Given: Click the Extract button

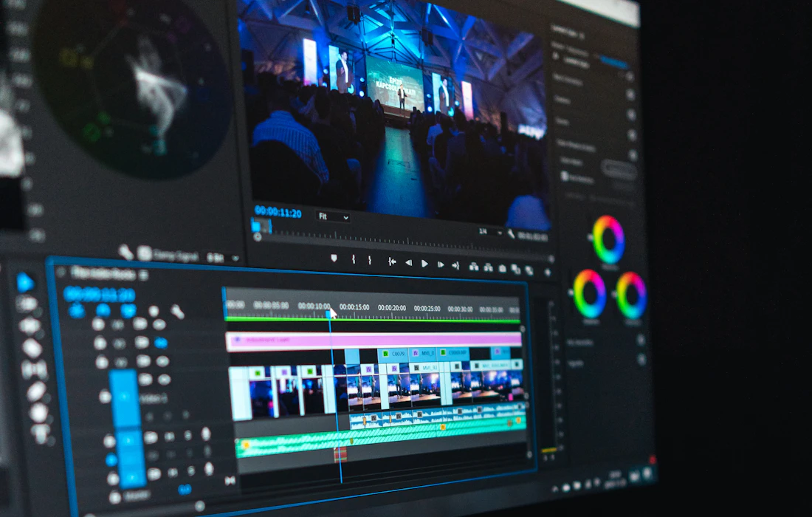Looking at the screenshot, I should click(x=488, y=268).
